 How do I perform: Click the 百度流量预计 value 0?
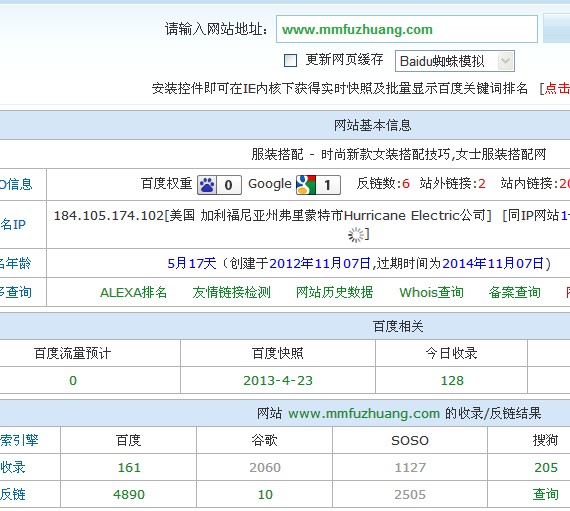(x=73, y=381)
